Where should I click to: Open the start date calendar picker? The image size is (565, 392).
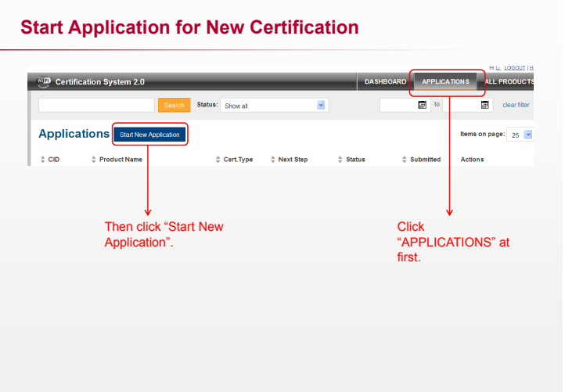click(423, 105)
